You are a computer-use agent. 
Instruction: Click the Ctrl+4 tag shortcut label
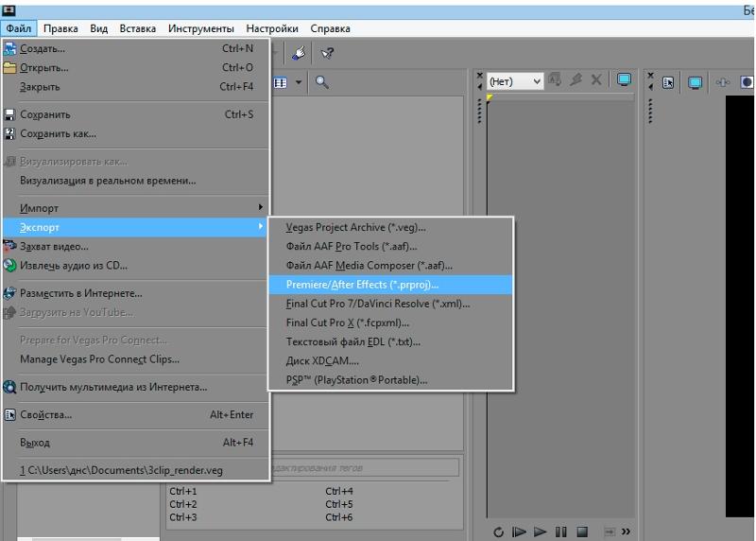pyautogui.click(x=339, y=491)
